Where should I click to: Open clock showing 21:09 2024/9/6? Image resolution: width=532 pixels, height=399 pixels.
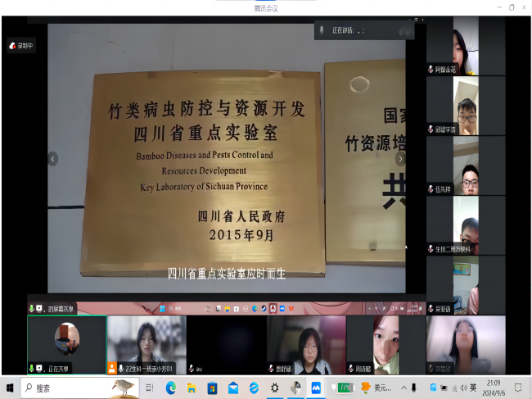click(494, 388)
